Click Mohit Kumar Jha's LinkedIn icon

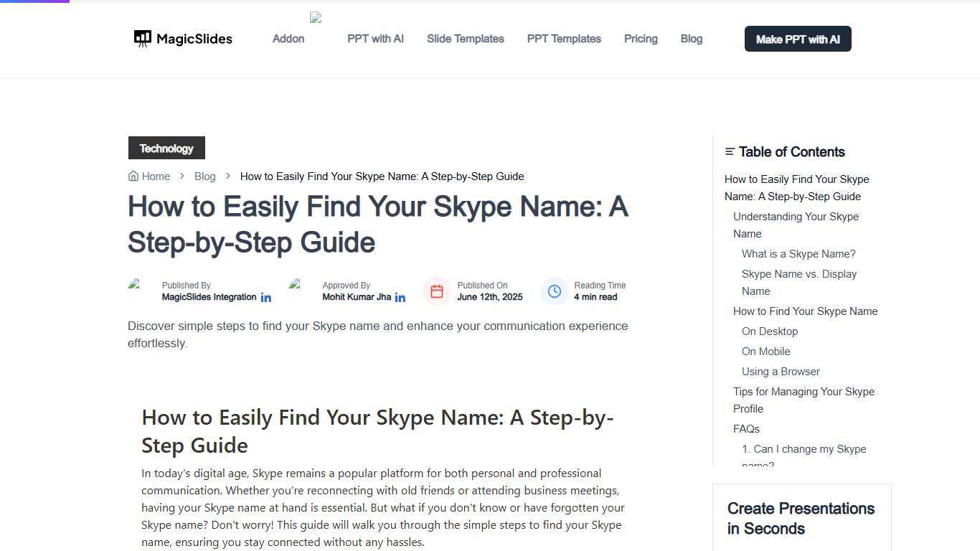(400, 296)
